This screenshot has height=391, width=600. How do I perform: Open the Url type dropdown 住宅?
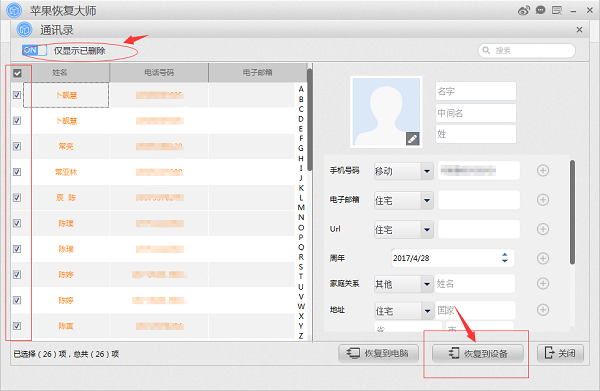click(x=403, y=230)
